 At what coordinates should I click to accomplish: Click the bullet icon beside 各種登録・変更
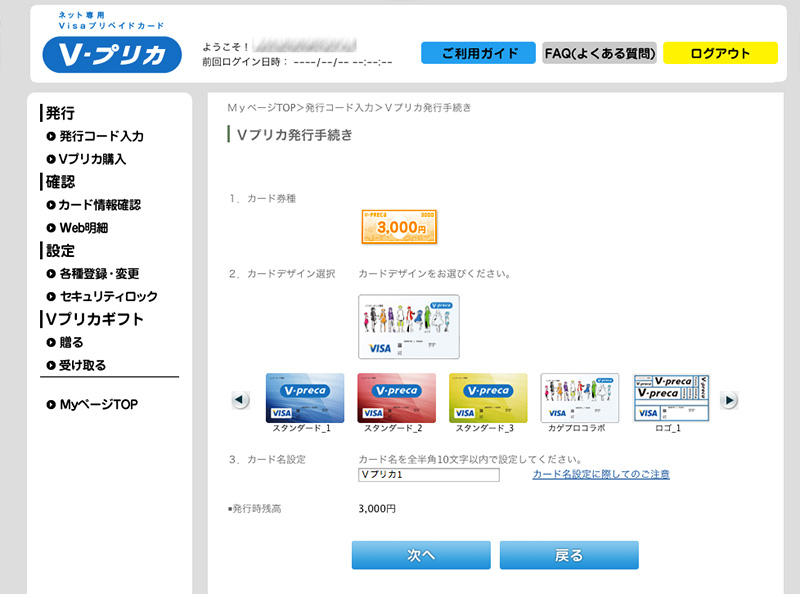coord(51,274)
